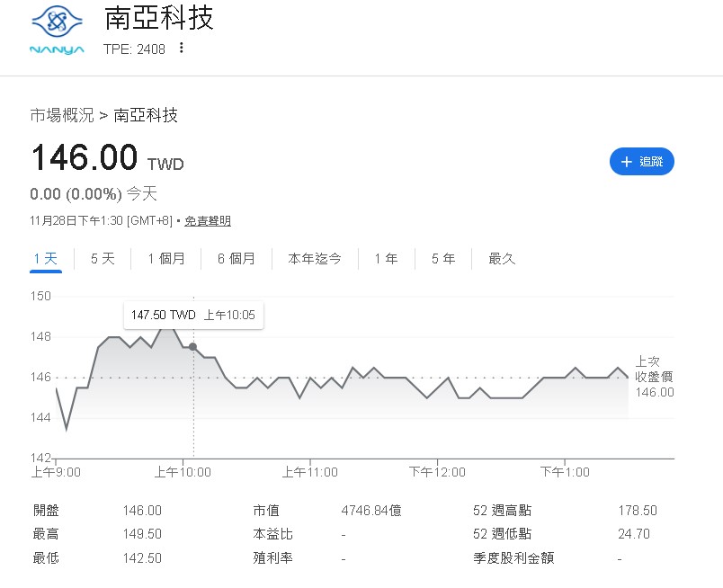Click the chart marker at 上午10:05
This screenshot has width=723, height=588.
tap(192, 345)
